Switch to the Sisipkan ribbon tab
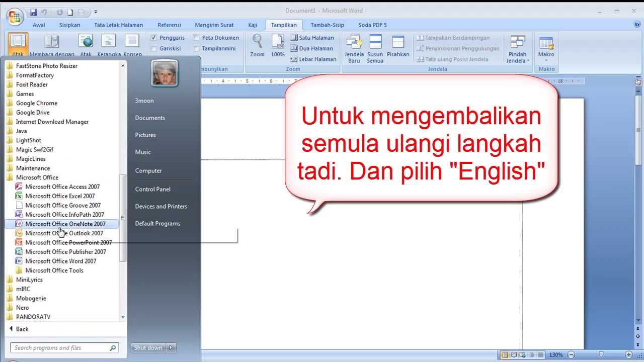 [x=69, y=25]
